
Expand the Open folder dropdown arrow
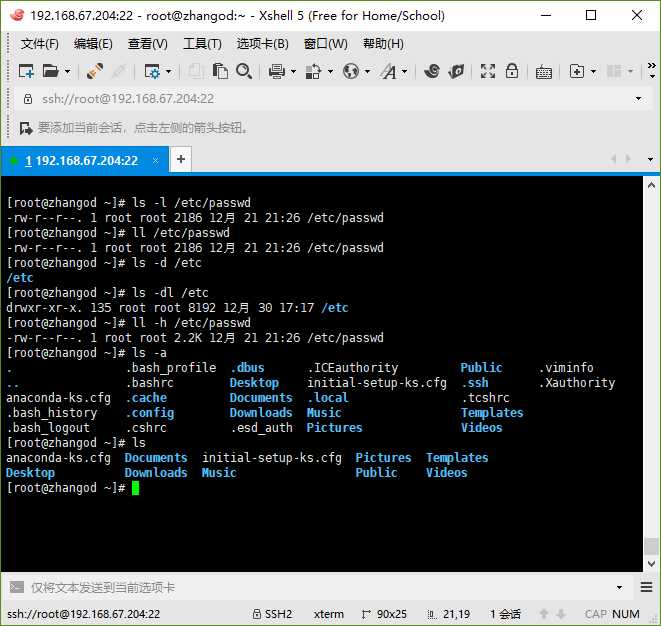[x=67, y=72]
